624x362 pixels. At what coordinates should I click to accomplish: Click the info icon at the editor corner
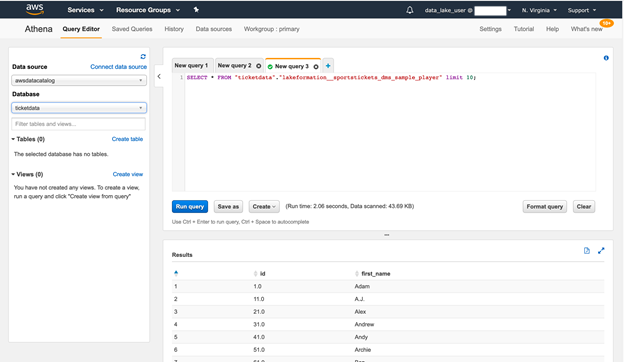click(606, 58)
